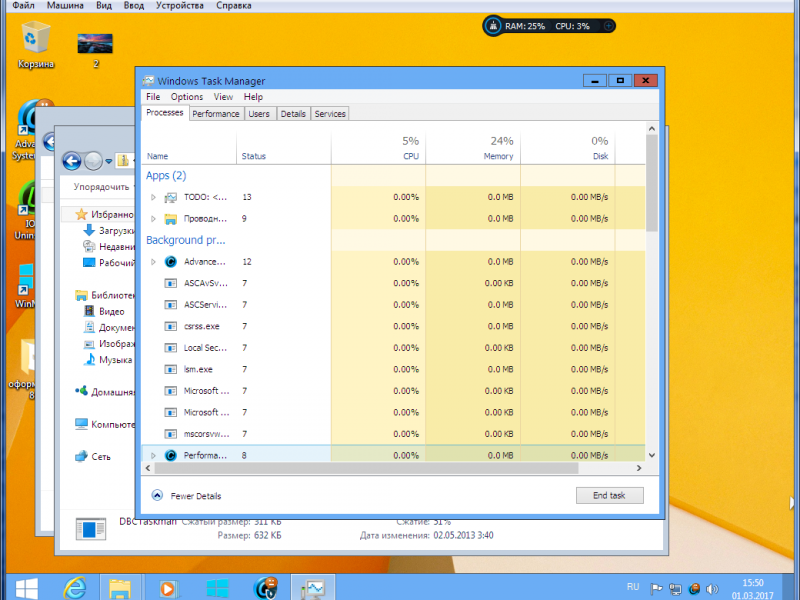Image resolution: width=800 pixels, height=600 pixels.
Task: Open the Устройства menu in VirtualBox
Action: coord(180,6)
